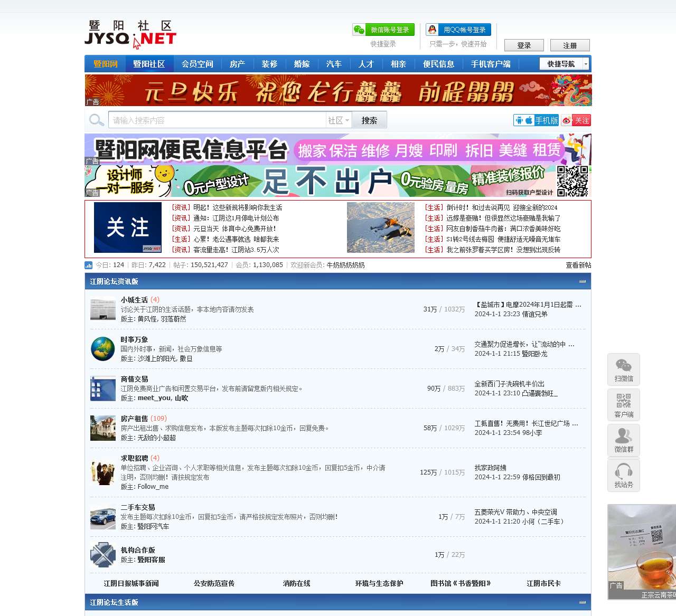Open the 公安防范宣传 link
The height and width of the screenshot is (616, 676).
pyautogui.click(x=214, y=583)
